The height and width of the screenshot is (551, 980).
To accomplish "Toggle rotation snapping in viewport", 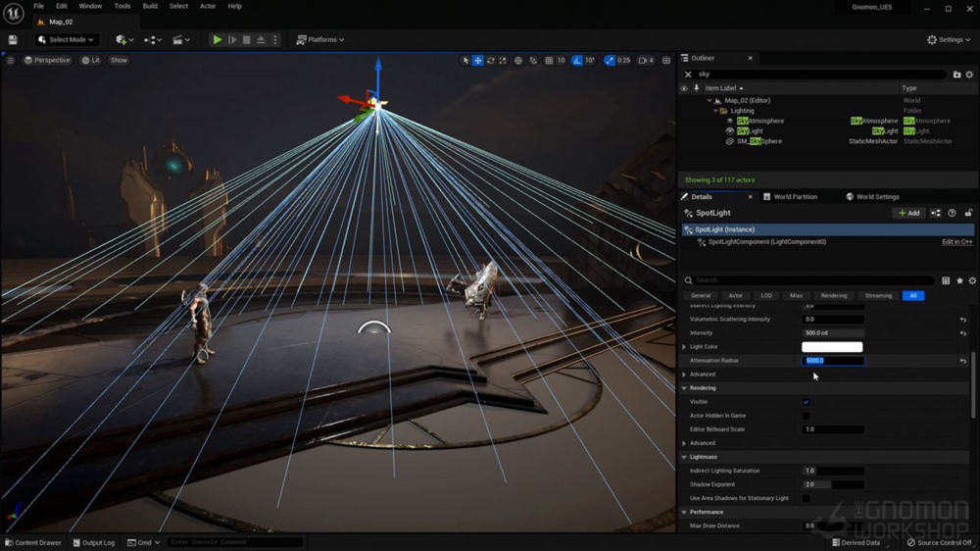I will pos(577,60).
